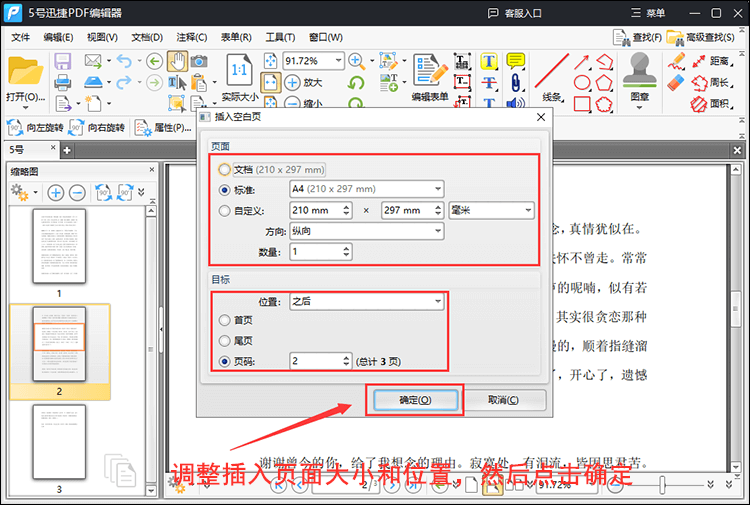This screenshot has height=505, width=750.
Task: Zoom in thumbnails with plus icon
Action: pos(55,193)
